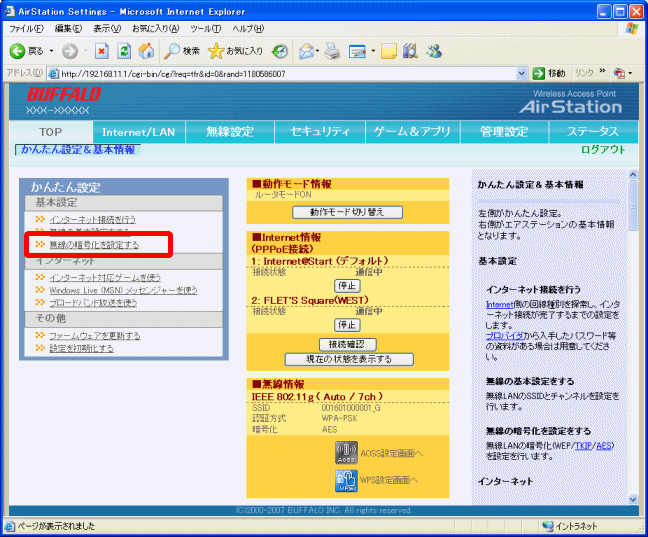The width and height of the screenshot is (648, 537).
Task: Click the AOSS settings icon
Action: [346, 453]
